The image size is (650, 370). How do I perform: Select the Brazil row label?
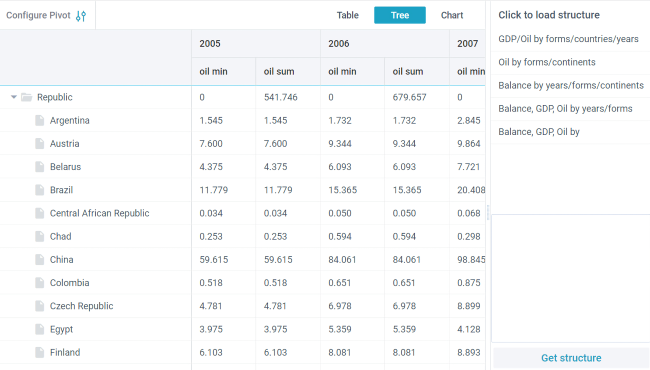[61, 190]
